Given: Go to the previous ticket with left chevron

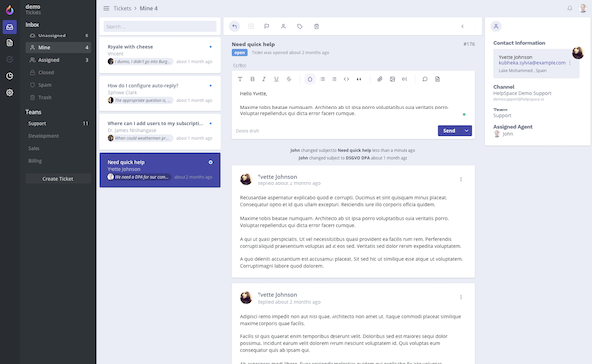Looking at the screenshot, I should [462, 26].
